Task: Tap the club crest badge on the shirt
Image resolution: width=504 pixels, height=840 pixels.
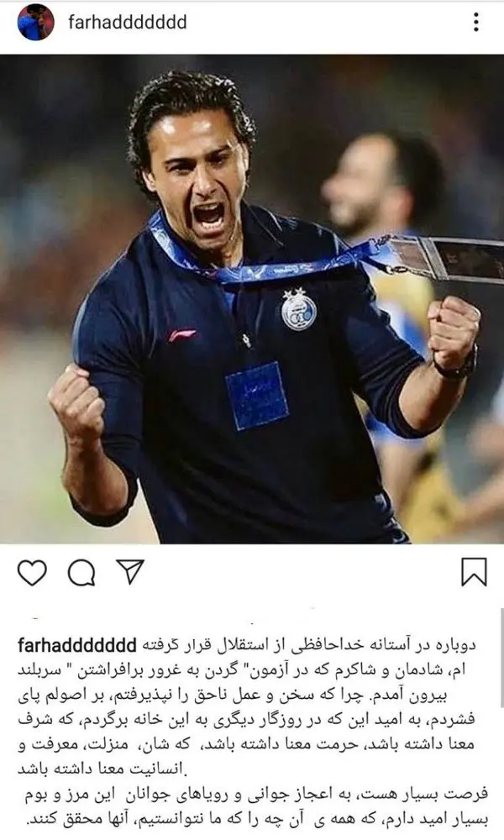Action: tap(299, 310)
